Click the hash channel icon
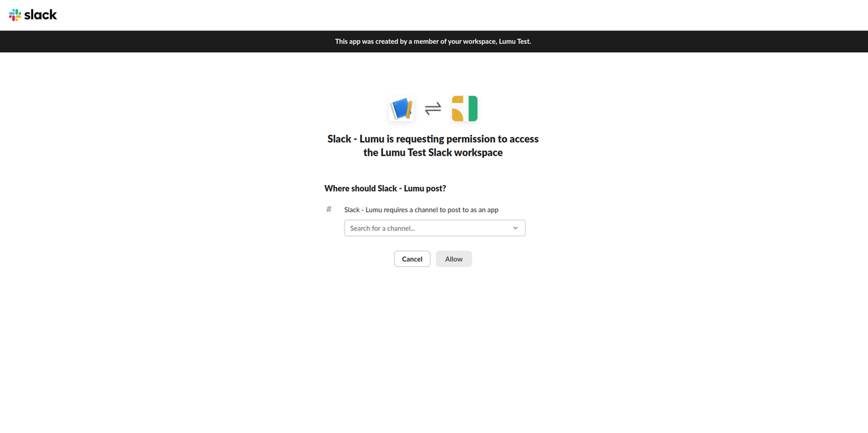This screenshot has width=868, height=433. click(329, 209)
